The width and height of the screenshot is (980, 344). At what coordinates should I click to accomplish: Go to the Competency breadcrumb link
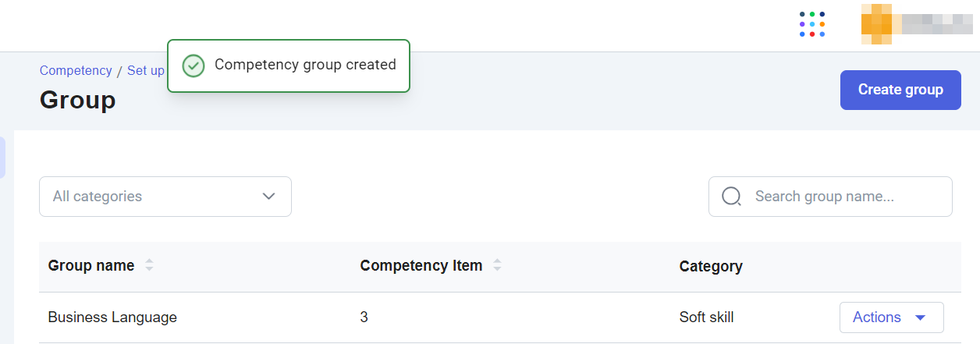coord(76,70)
